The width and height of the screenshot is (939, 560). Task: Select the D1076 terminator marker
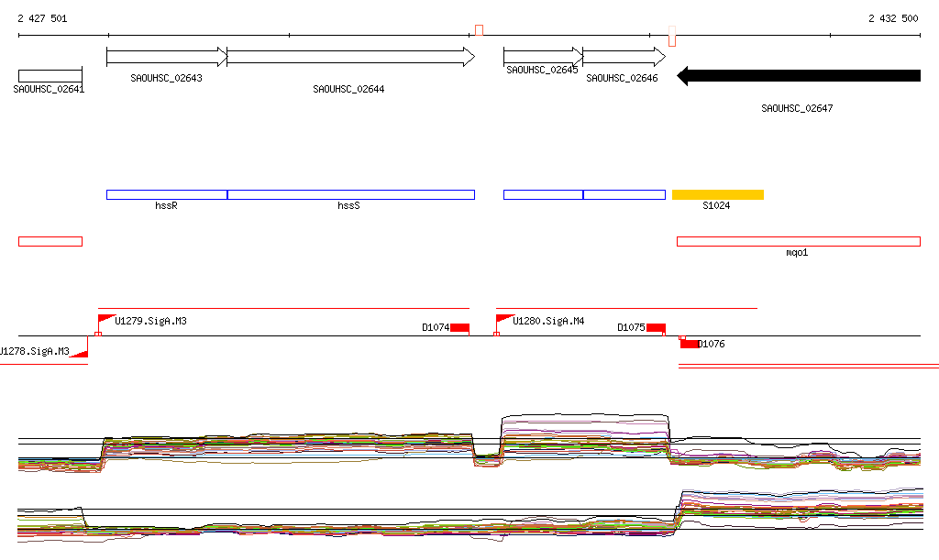689,344
